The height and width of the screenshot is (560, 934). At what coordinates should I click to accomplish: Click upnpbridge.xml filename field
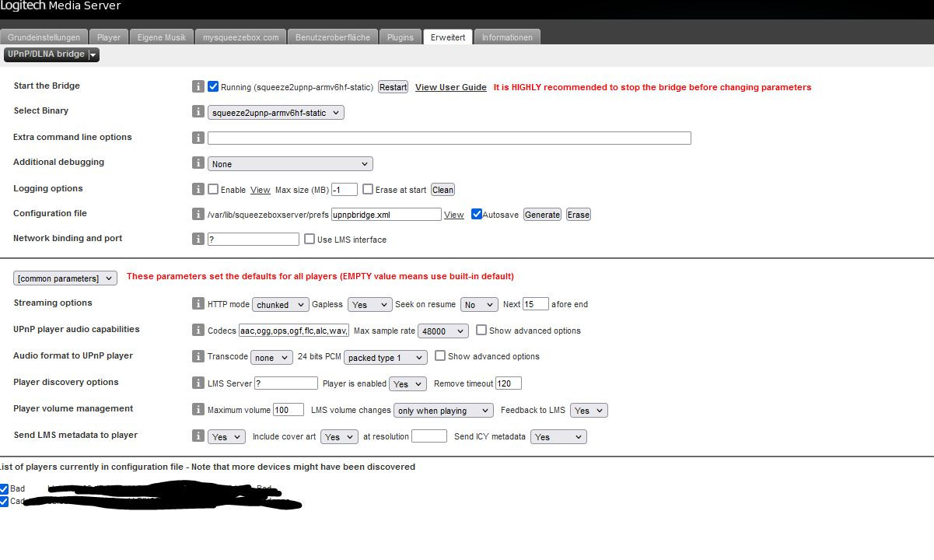pyautogui.click(x=387, y=214)
